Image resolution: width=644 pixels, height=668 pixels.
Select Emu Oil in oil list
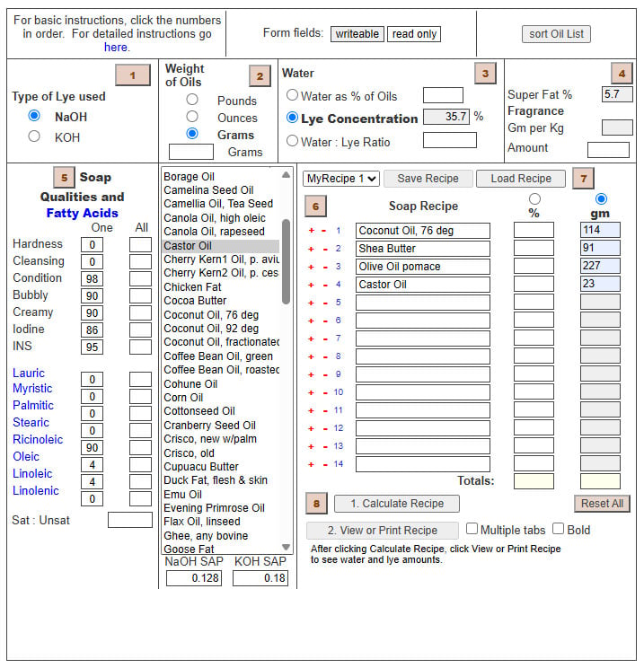221,495
